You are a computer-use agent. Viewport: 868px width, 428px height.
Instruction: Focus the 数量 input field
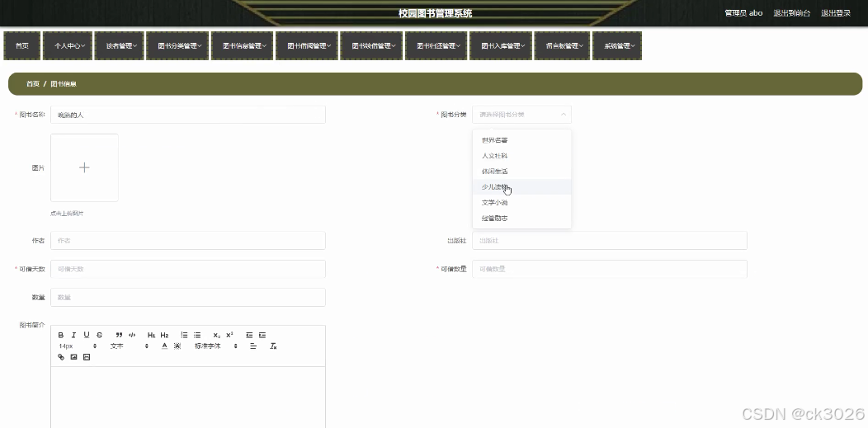(187, 298)
